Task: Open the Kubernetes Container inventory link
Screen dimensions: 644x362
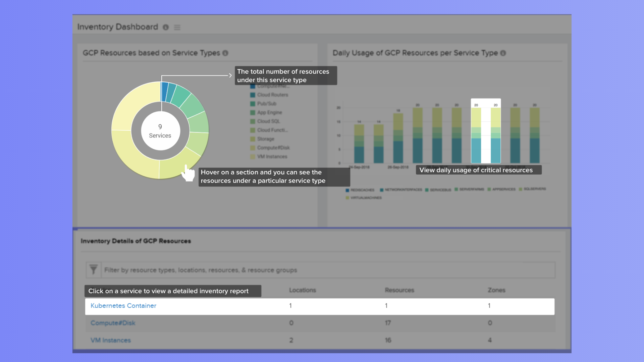Action: [123, 306]
